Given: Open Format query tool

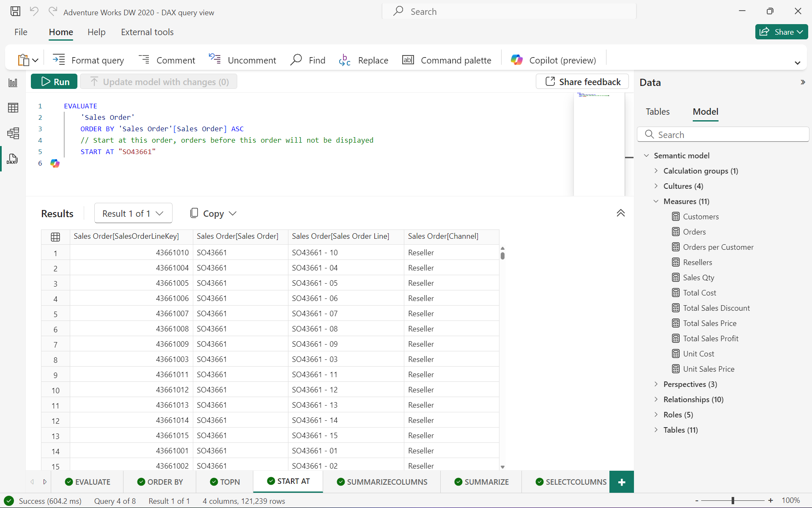Looking at the screenshot, I should (89, 60).
